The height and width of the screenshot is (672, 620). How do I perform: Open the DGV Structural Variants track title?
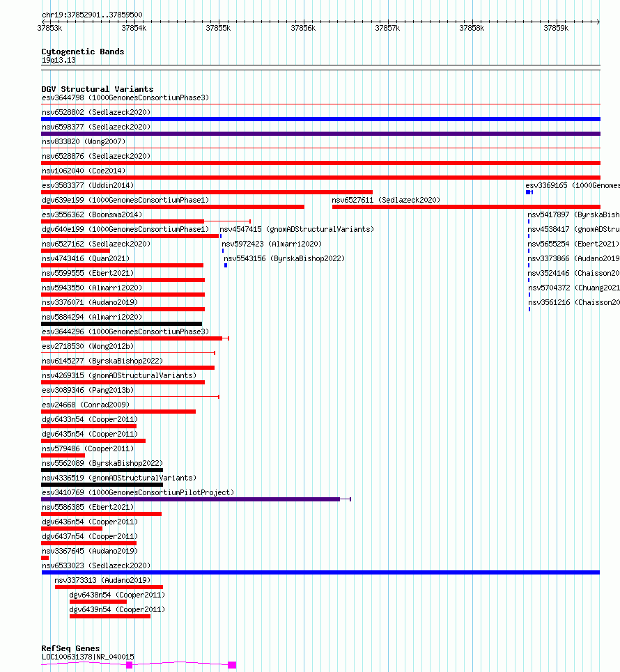coord(98,89)
